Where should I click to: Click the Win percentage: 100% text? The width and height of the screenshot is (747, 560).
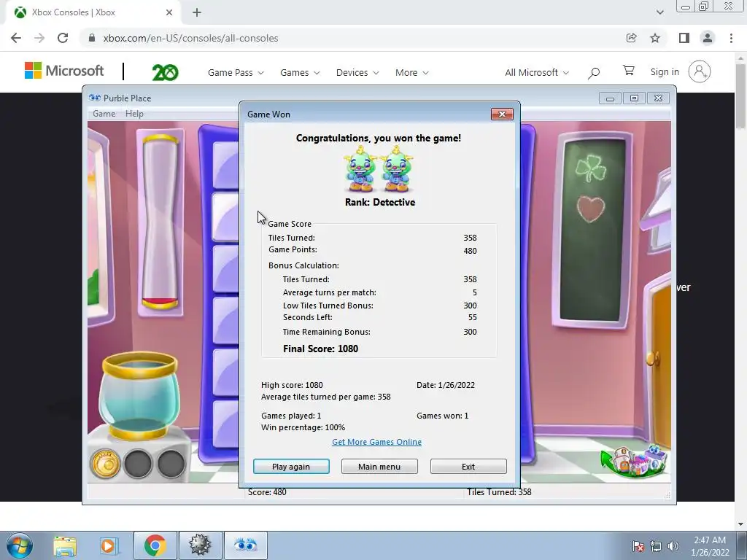point(303,427)
